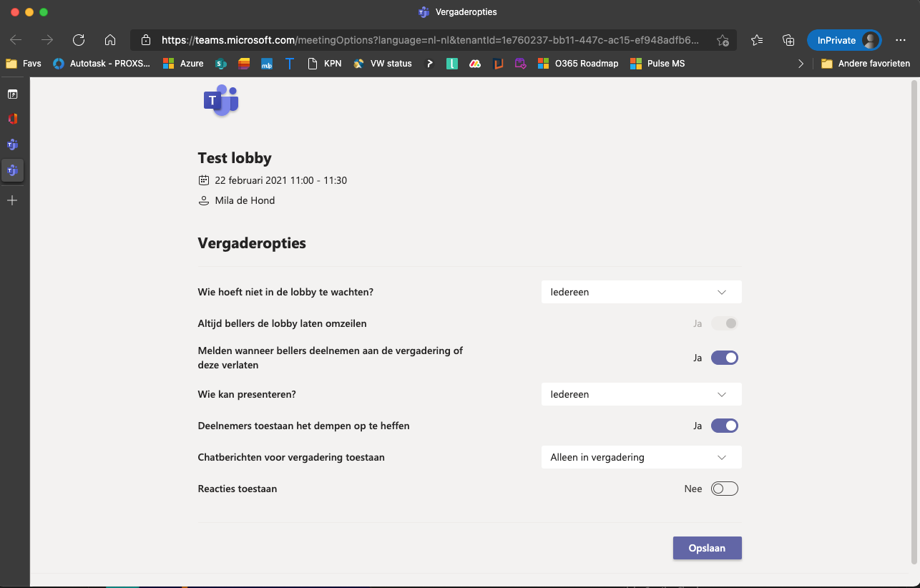Image resolution: width=920 pixels, height=588 pixels.
Task: Switch to the Office tab in sidebar
Action: 12,119
